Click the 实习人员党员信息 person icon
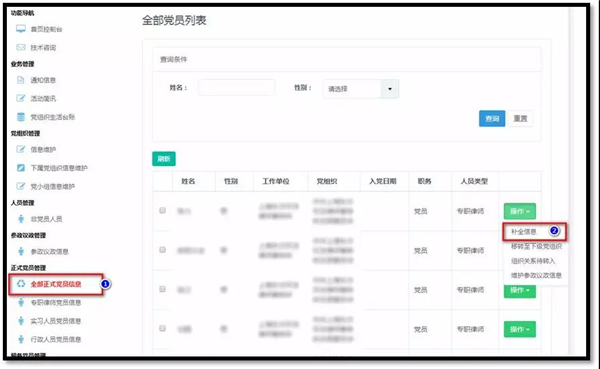 coord(21,321)
